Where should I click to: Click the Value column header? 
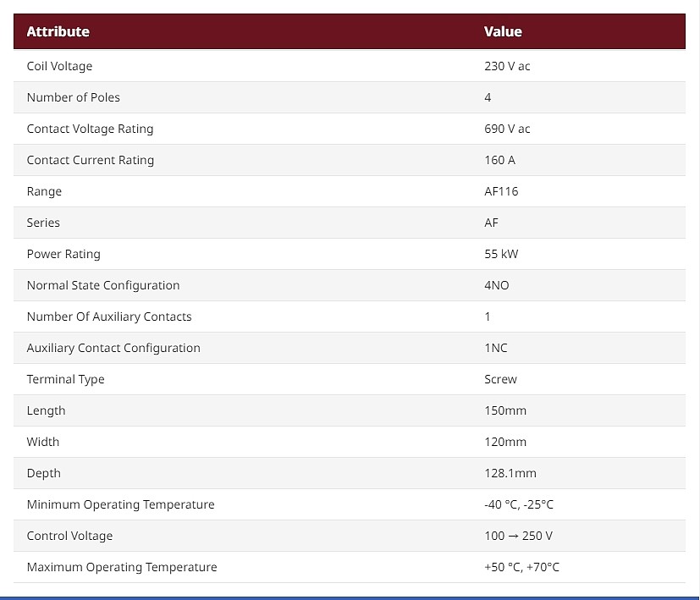503,32
